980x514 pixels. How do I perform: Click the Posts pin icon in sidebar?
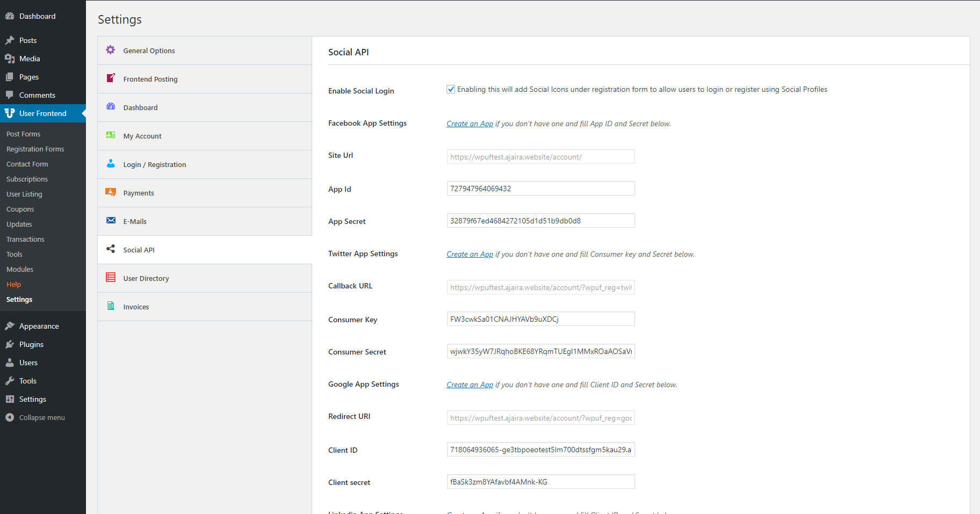[x=10, y=40]
